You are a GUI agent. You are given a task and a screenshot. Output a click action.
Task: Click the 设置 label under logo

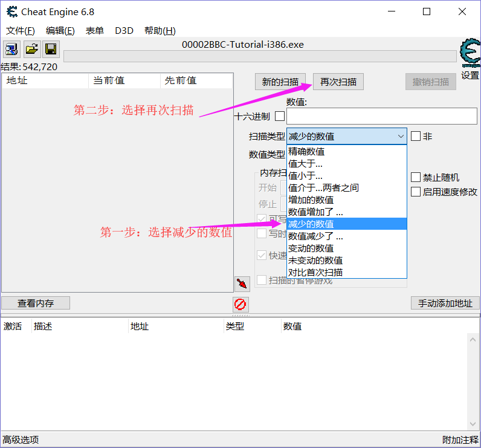(470, 75)
